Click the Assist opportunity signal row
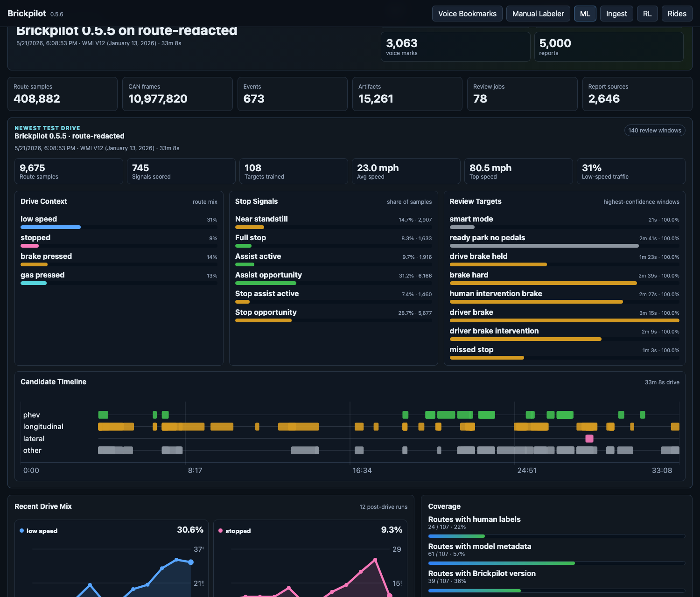This screenshot has height=597, width=700. [x=333, y=278]
